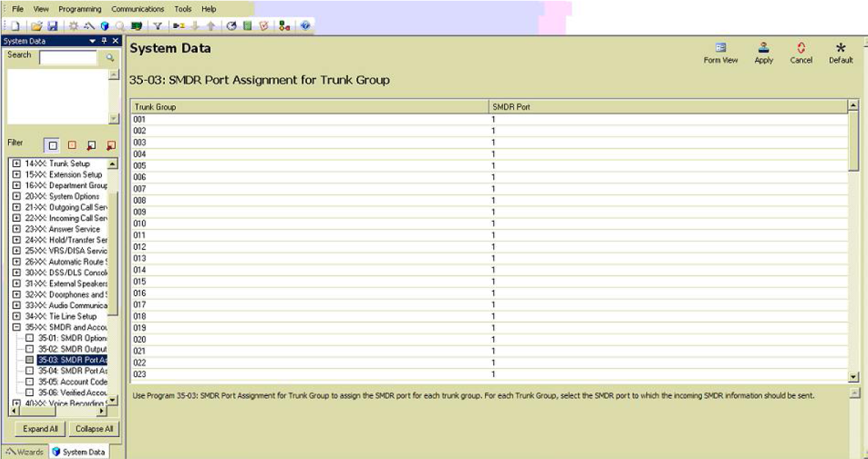Image resolution: width=868 pixels, height=459 pixels.
Task: Expand the 14-XX Trunk Setup node
Action: pyautogui.click(x=16, y=164)
